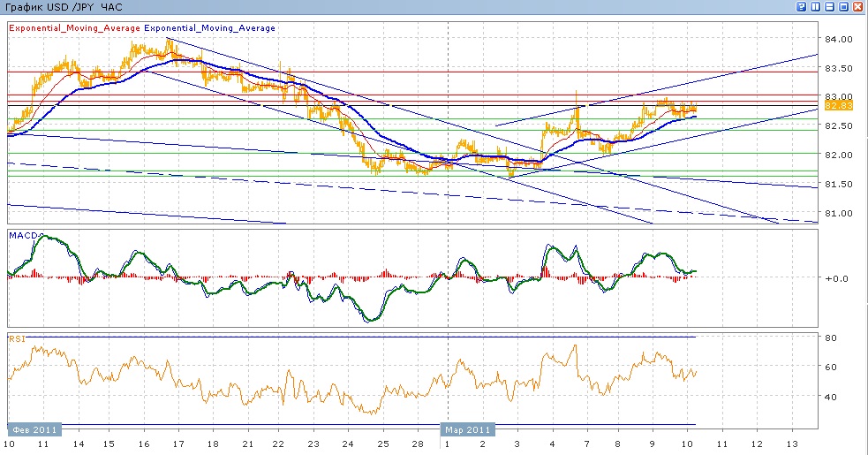Screen dimensions: 868x455
Task: Click the blue Exponential_Moving_Average legend label
Action: [x=210, y=28]
